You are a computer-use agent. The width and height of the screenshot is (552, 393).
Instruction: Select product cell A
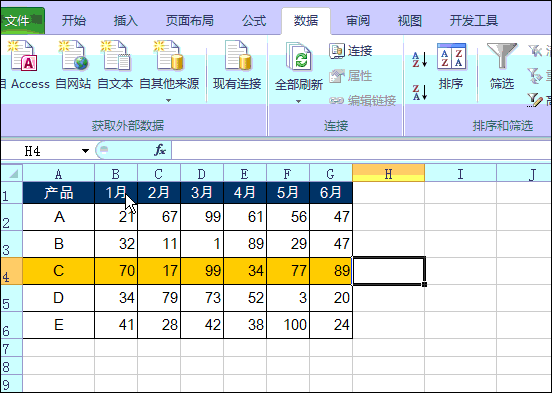[x=59, y=217]
